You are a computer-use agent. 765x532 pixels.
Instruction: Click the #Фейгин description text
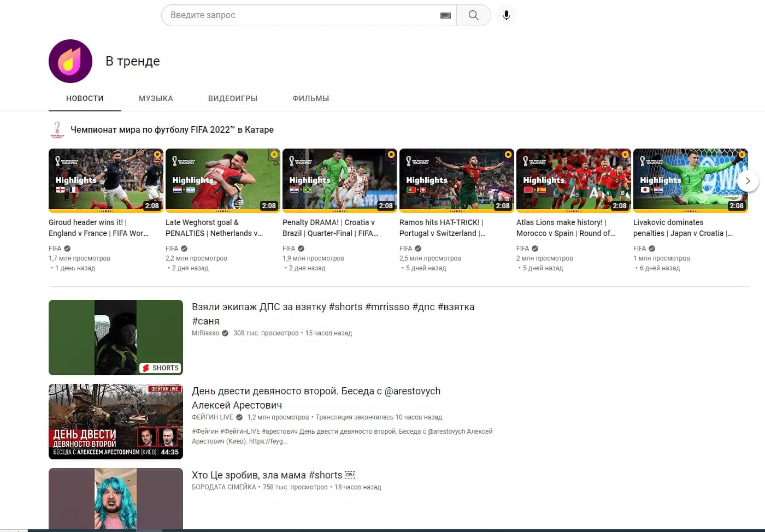click(342, 436)
